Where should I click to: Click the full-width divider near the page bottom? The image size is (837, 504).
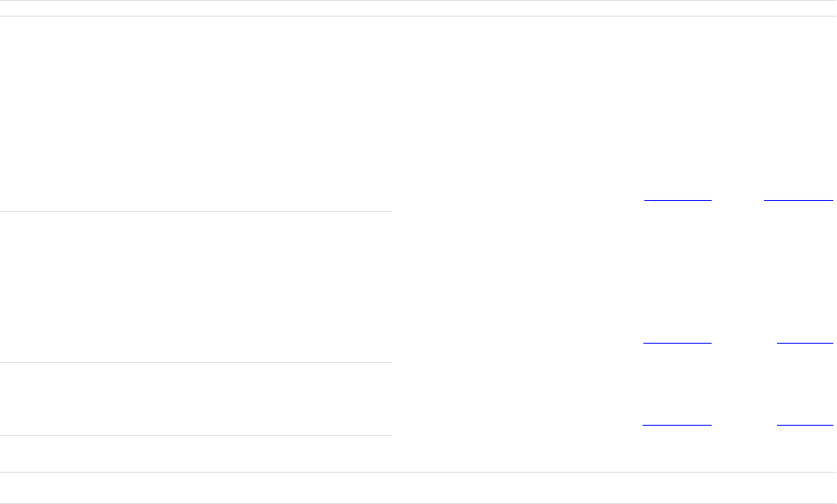418,472
